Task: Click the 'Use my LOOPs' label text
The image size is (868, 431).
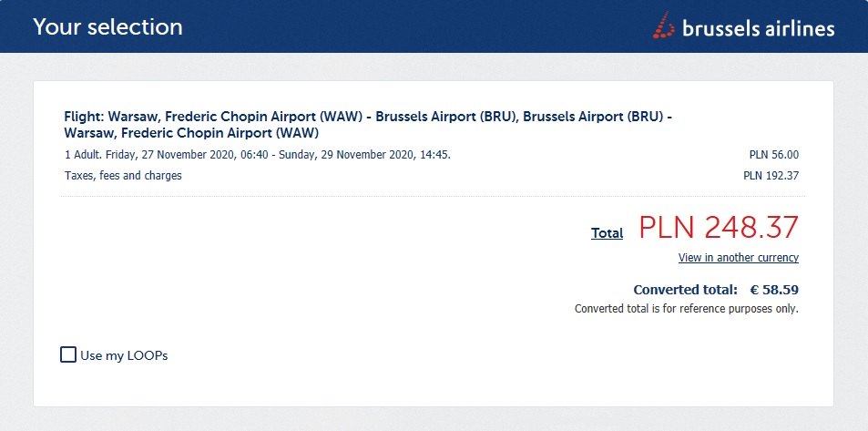Action: 124,355
